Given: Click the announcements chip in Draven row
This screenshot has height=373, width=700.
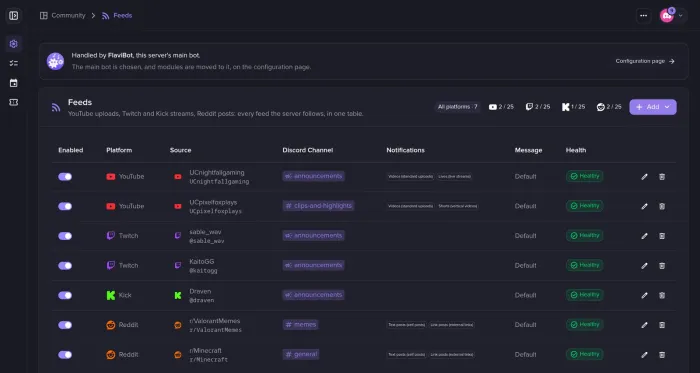Looking at the screenshot, I should pos(313,295).
